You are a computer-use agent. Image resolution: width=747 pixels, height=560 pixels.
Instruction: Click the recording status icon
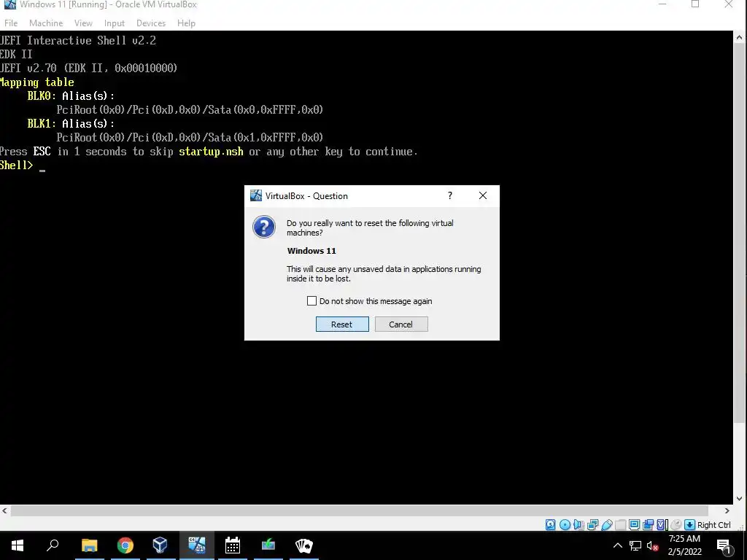coord(648,525)
